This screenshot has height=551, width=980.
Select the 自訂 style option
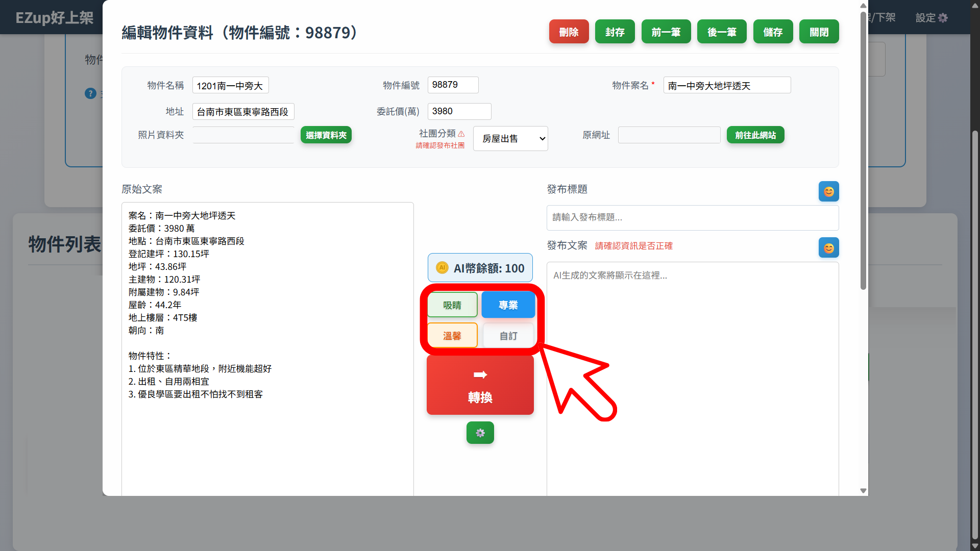click(508, 336)
